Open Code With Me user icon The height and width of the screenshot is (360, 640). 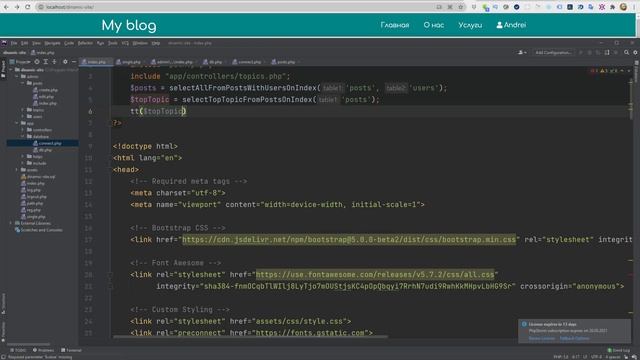(522, 52)
